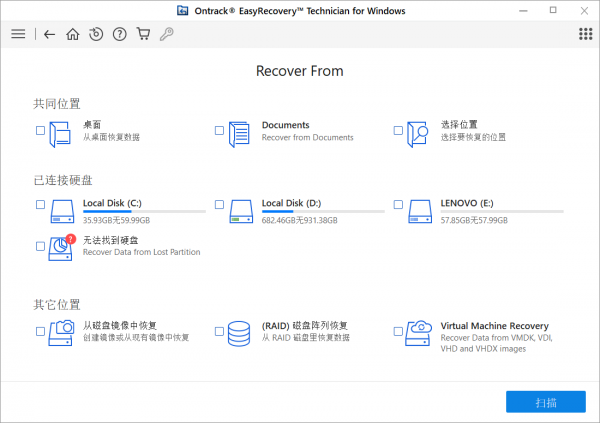Click the '选择位置' label
Screen dimensions: 600x423
(459, 125)
